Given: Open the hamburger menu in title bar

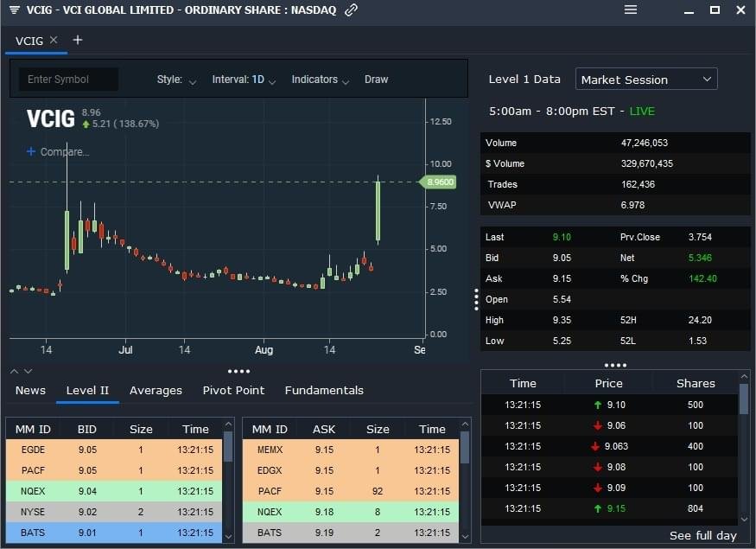Looking at the screenshot, I should (x=631, y=10).
